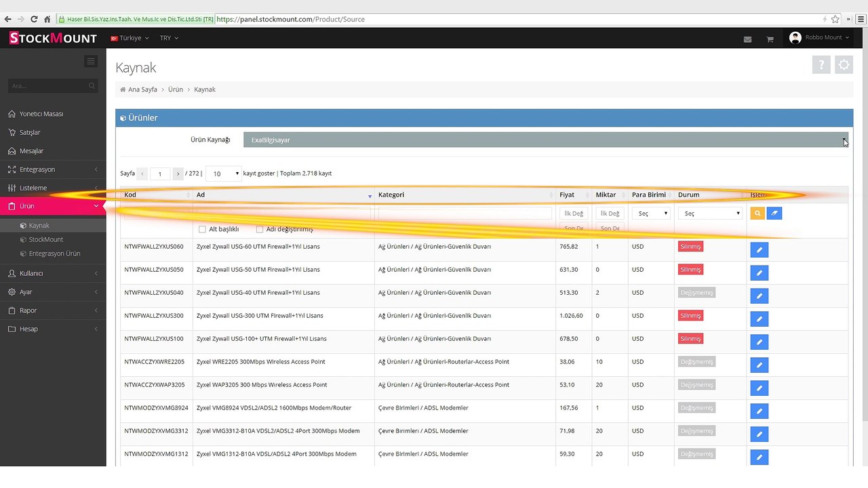
Task: Open the Ürün Kaynağı ExaBilgisayar dropdown
Action: coord(545,140)
